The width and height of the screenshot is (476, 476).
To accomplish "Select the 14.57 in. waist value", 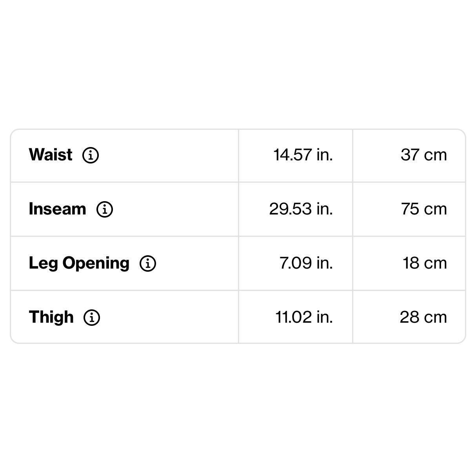I will tap(303, 155).
